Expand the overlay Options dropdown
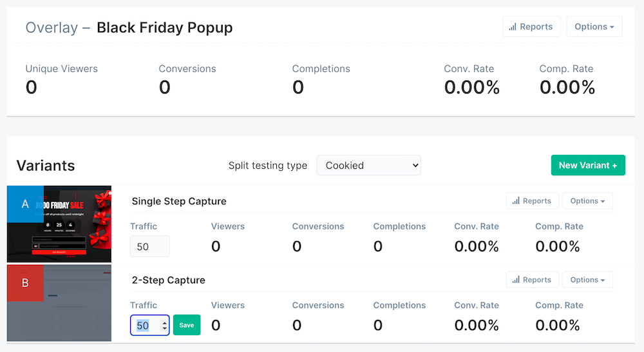Screen dimensions: 644x352 point(594,27)
